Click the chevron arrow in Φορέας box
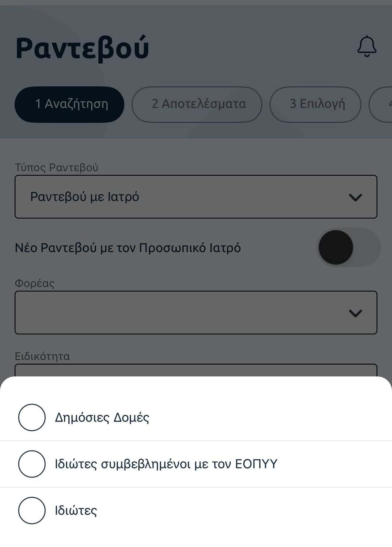This screenshot has width=392, height=547. pyautogui.click(x=355, y=313)
